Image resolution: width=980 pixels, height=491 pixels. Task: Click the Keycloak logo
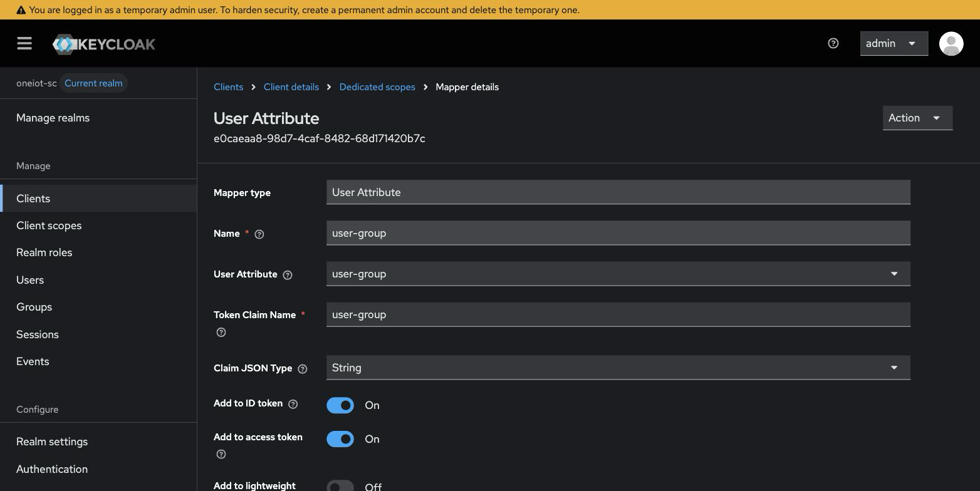pos(104,44)
